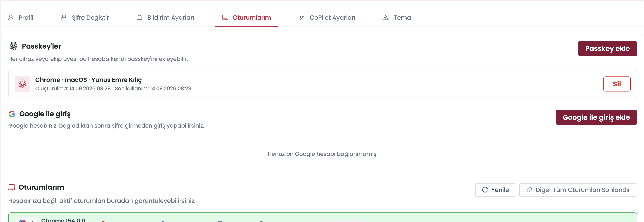
Task: Click 'Chrome · macOS · Yunus Emre Kılıç' passkey title
Action: (88, 80)
